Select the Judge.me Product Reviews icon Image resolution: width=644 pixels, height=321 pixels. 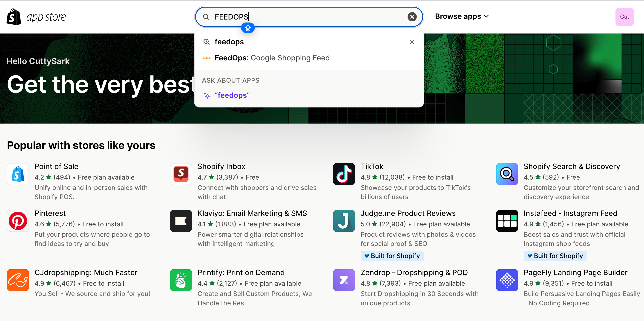coord(344,221)
